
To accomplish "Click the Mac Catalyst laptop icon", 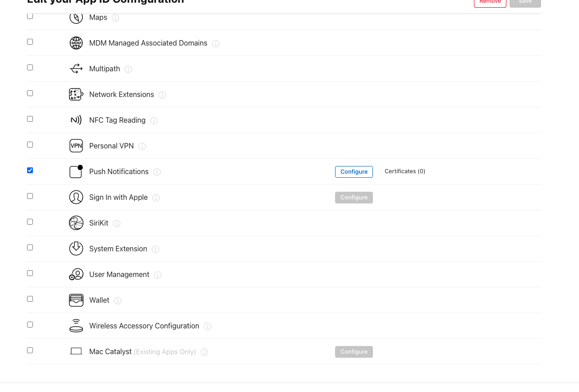I will click(x=76, y=351).
